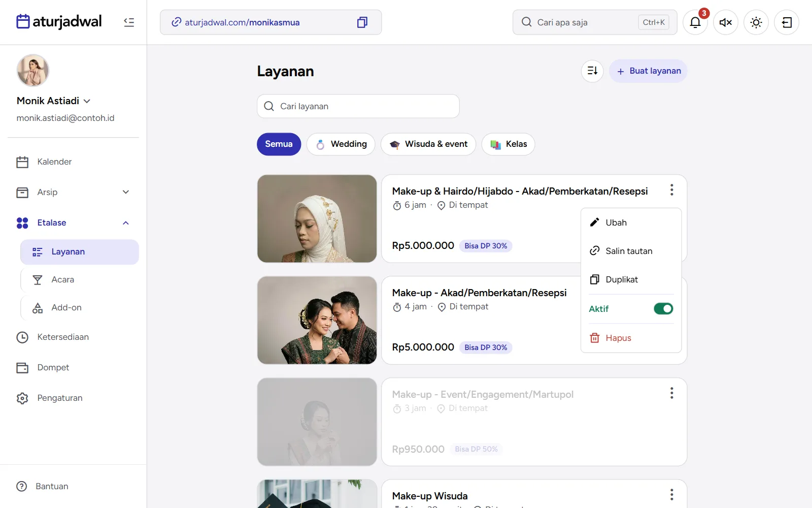
Task: Click Monik Astiadi profile avatar
Action: (32, 70)
